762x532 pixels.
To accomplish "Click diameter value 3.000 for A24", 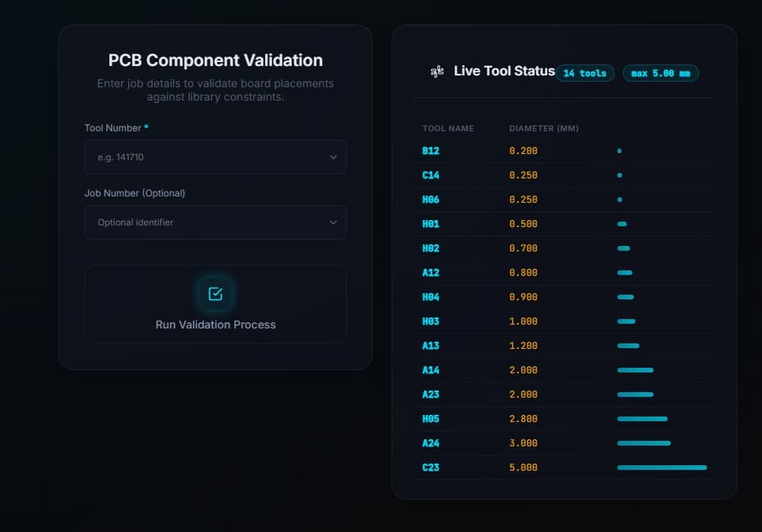I will tap(524, 443).
